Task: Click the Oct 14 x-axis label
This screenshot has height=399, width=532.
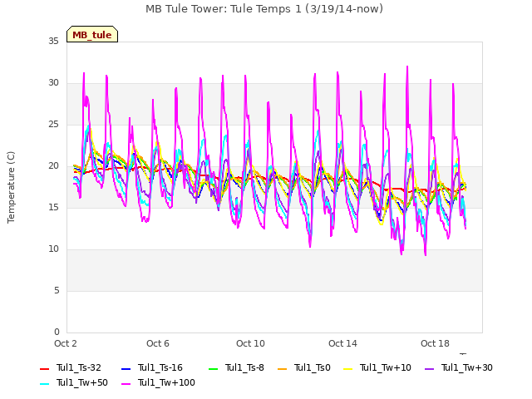Action: pyautogui.click(x=342, y=343)
